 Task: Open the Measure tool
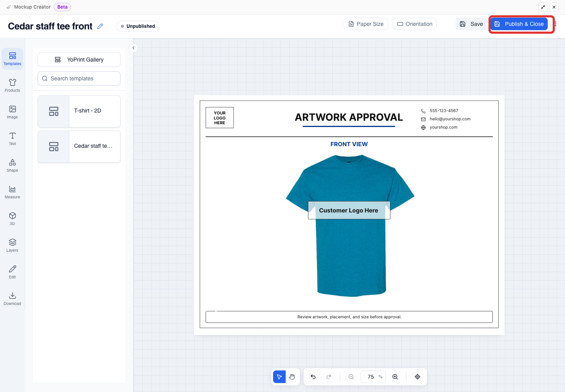point(12,192)
